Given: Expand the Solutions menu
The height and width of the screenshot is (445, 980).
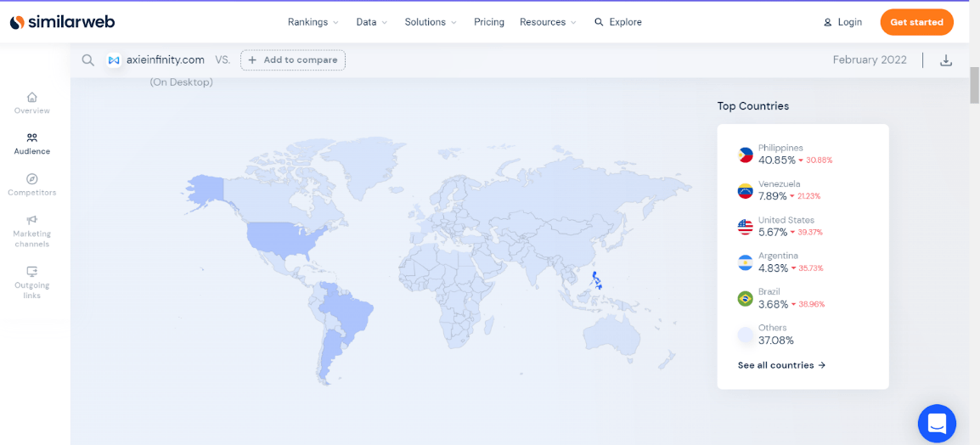Looking at the screenshot, I should coord(431,22).
